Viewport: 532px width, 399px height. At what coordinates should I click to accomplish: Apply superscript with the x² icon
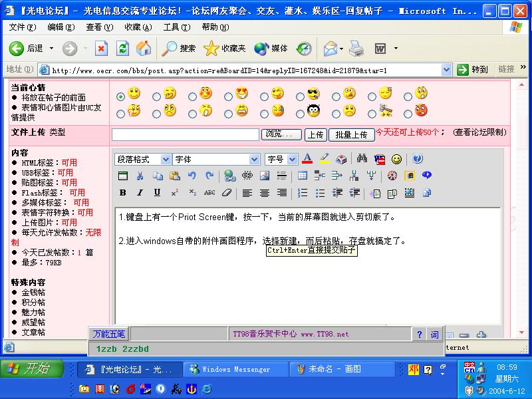tap(175, 193)
